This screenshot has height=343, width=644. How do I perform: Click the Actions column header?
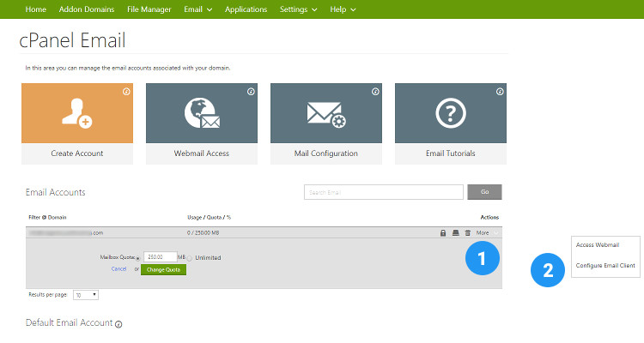[489, 218]
